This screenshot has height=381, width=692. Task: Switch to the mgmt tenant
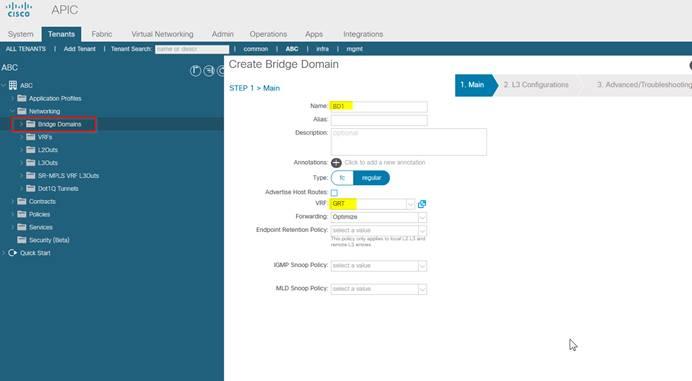click(354, 49)
